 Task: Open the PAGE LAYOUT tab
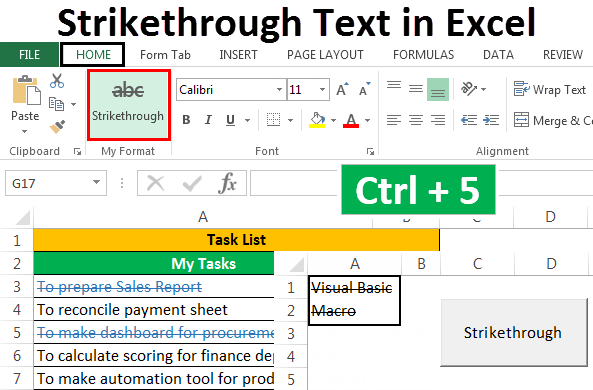[325, 55]
